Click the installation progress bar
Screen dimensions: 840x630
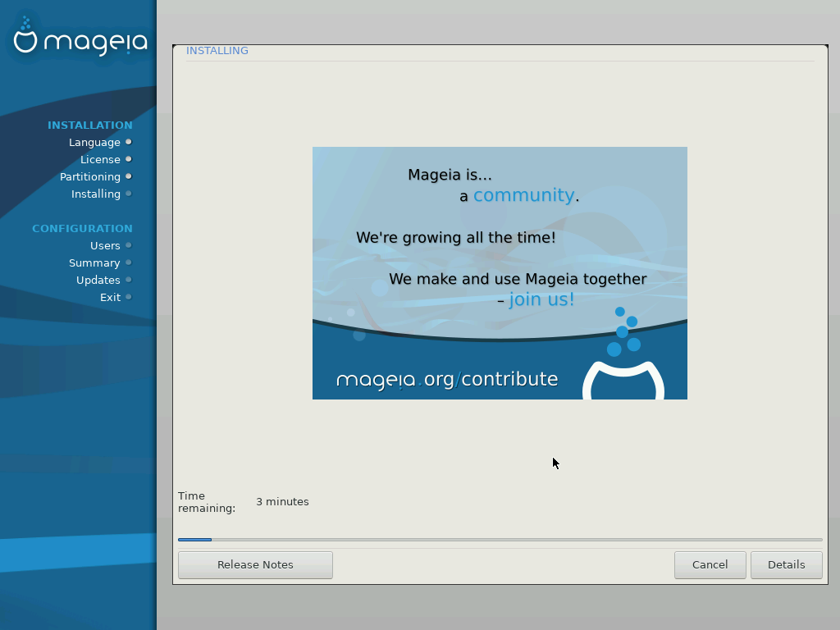tap(500, 540)
